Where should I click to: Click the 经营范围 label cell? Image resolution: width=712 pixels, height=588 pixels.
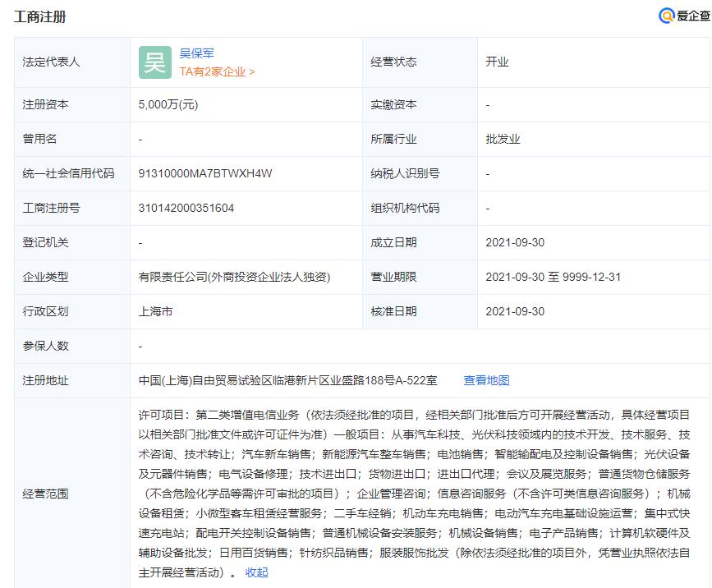click(46, 494)
